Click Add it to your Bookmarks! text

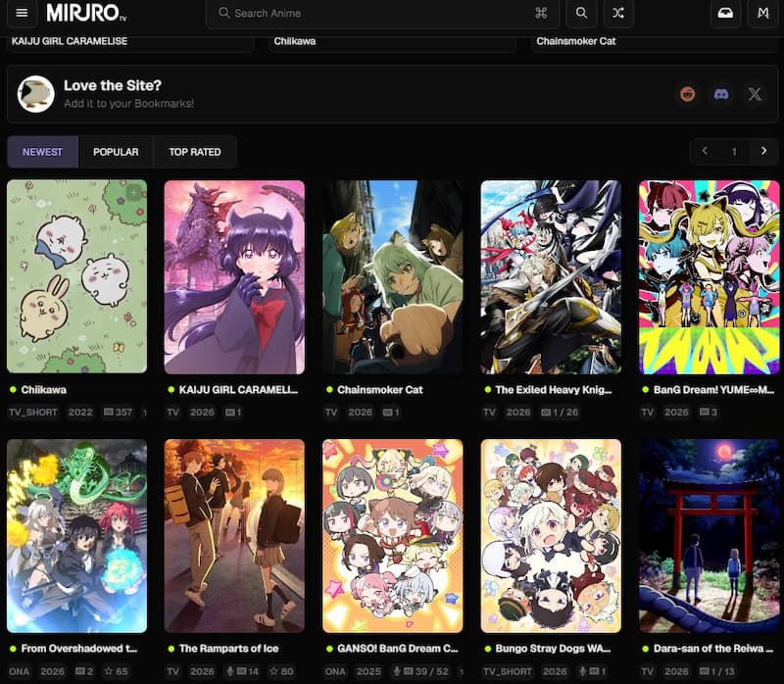pyautogui.click(x=129, y=104)
